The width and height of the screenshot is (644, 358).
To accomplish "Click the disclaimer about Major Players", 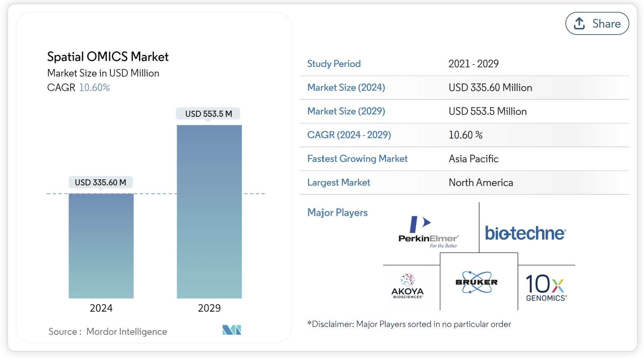I will point(409,324).
